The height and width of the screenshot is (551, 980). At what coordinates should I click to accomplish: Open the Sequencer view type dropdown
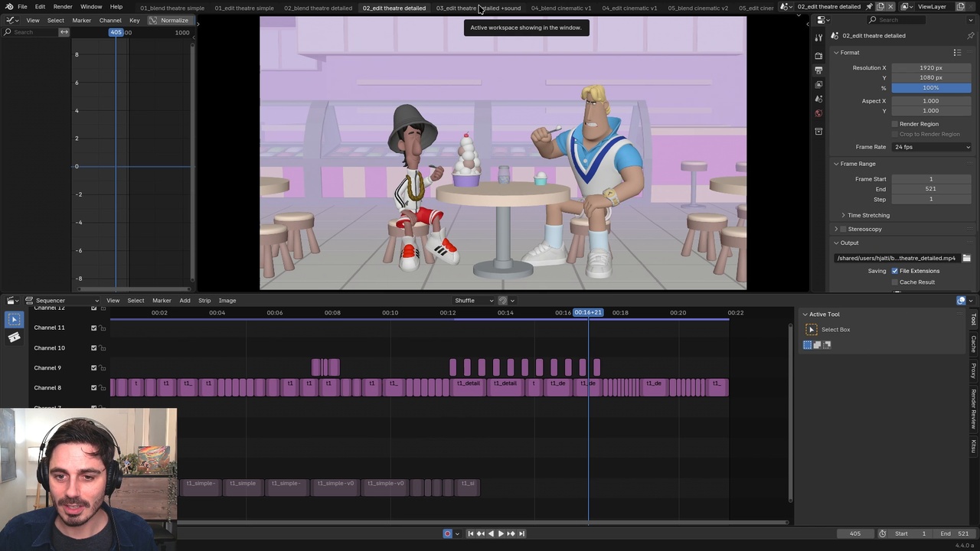pos(63,301)
